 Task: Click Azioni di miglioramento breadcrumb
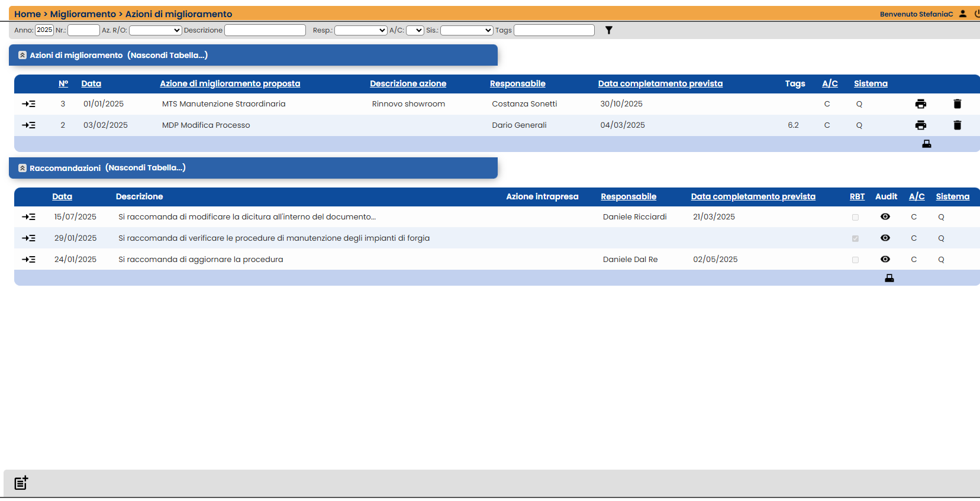pyautogui.click(x=179, y=14)
